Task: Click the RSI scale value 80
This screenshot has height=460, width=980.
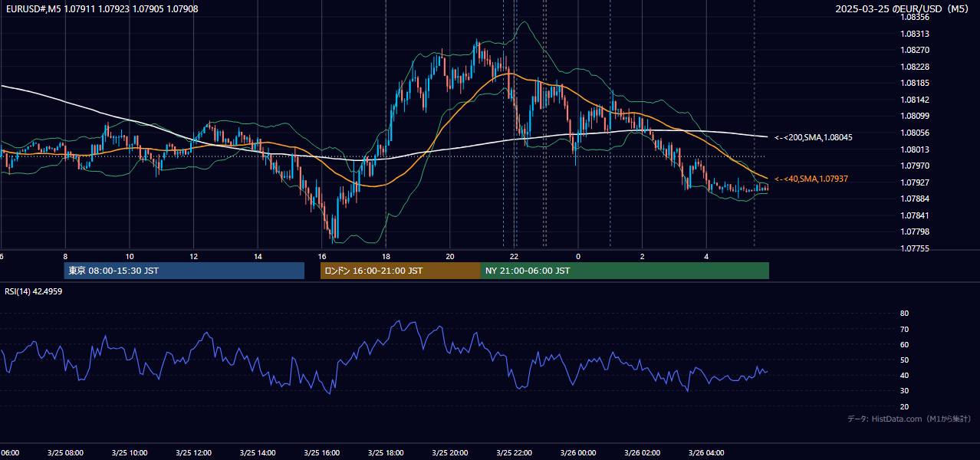Action: (x=904, y=314)
